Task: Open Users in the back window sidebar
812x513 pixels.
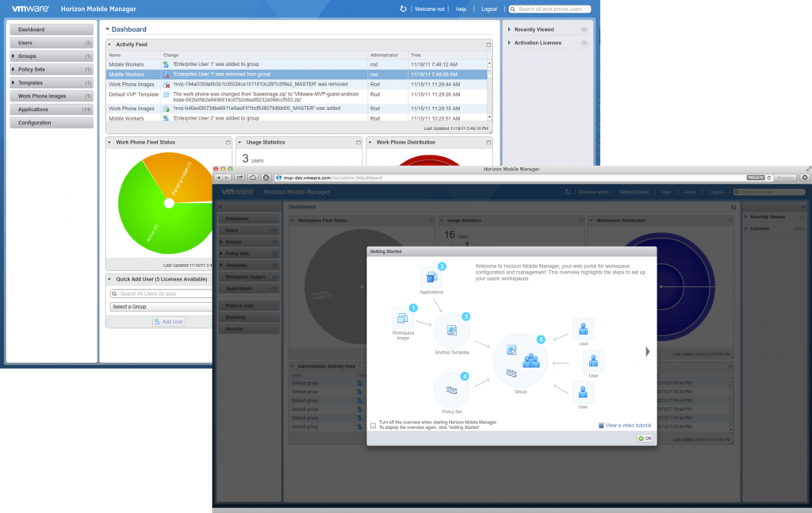Action: coord(52,43)
